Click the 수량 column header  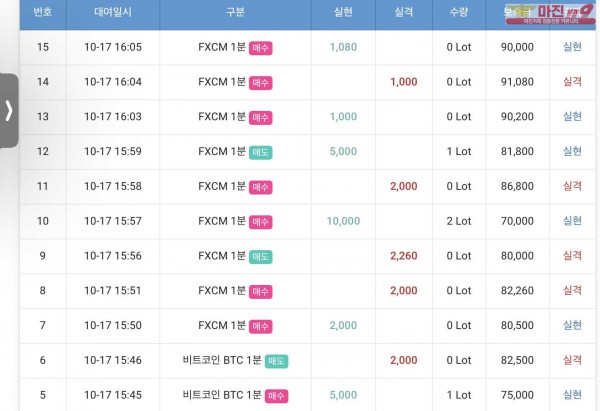point(459,12)
